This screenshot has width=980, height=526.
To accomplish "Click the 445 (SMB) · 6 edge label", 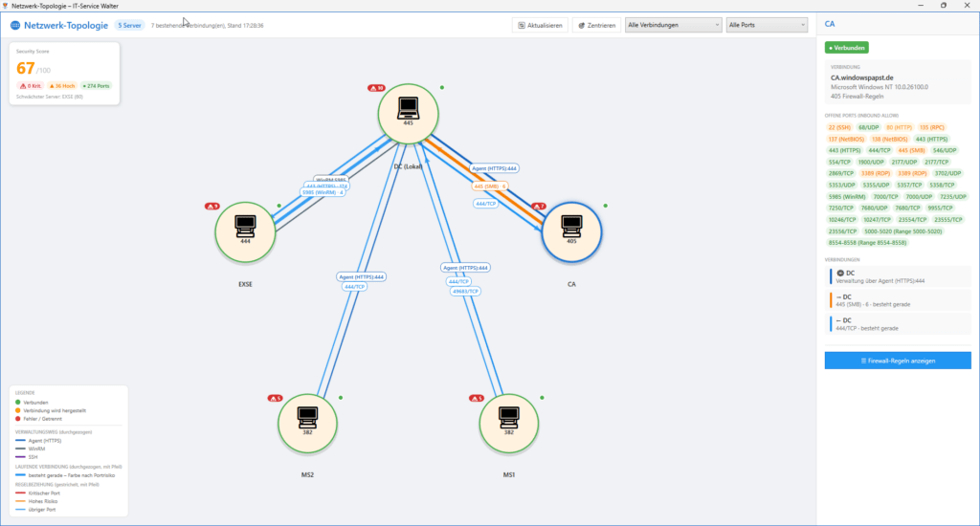I will (489, 186).
